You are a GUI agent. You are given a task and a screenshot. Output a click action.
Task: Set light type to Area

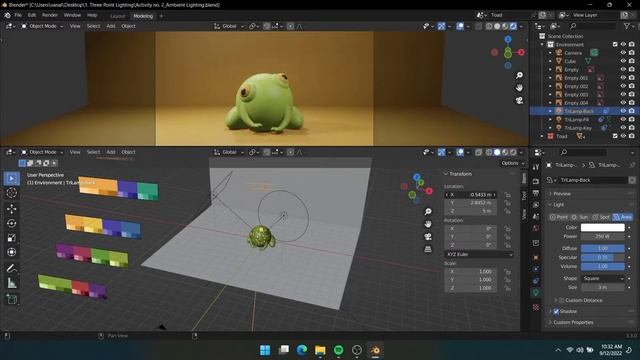click(622, 217)
